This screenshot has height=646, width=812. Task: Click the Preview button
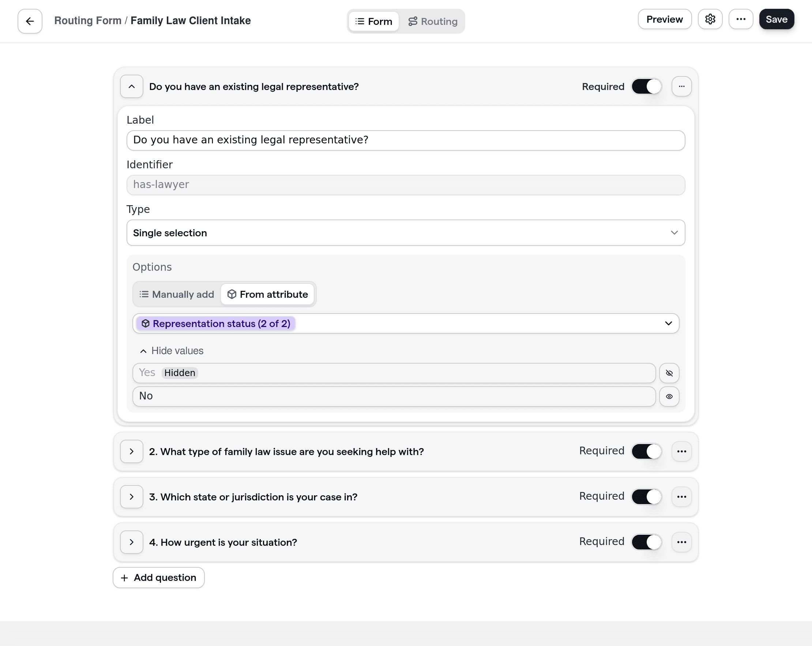click(664, 19)
